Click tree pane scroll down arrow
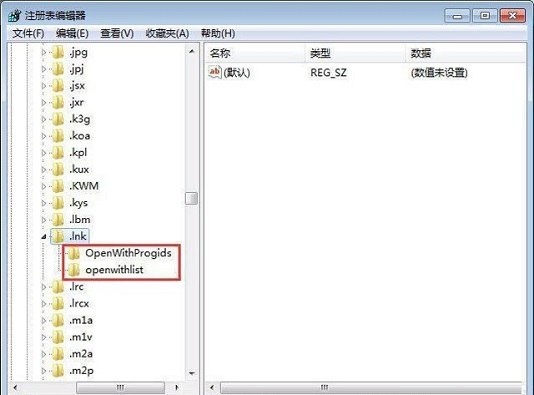This screenshot has height=395, width=534. click(x=192, y=373)
